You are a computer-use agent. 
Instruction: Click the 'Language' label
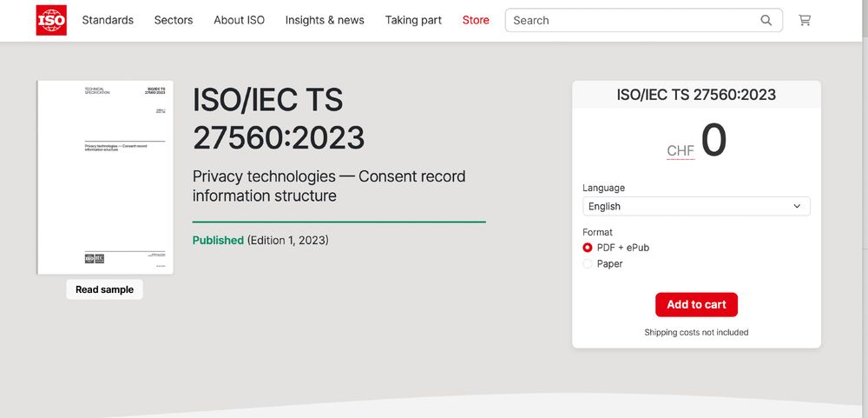pyautogui.click(x=603, y=188)
